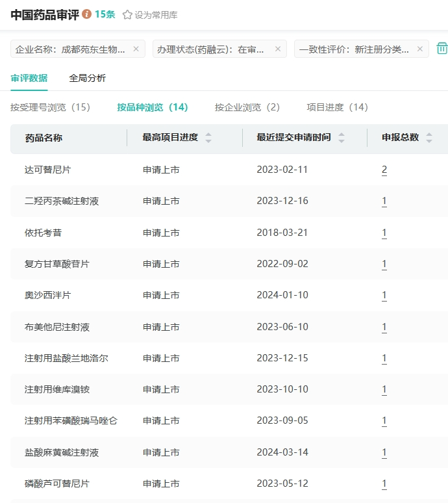Remove the 一致性评价 filter tag
This screenshot has height=503, width=448.
point(420,49)
